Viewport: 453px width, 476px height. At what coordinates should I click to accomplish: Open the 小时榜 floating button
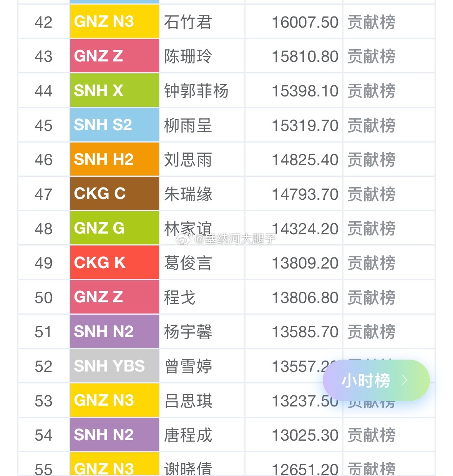point(376,380)
